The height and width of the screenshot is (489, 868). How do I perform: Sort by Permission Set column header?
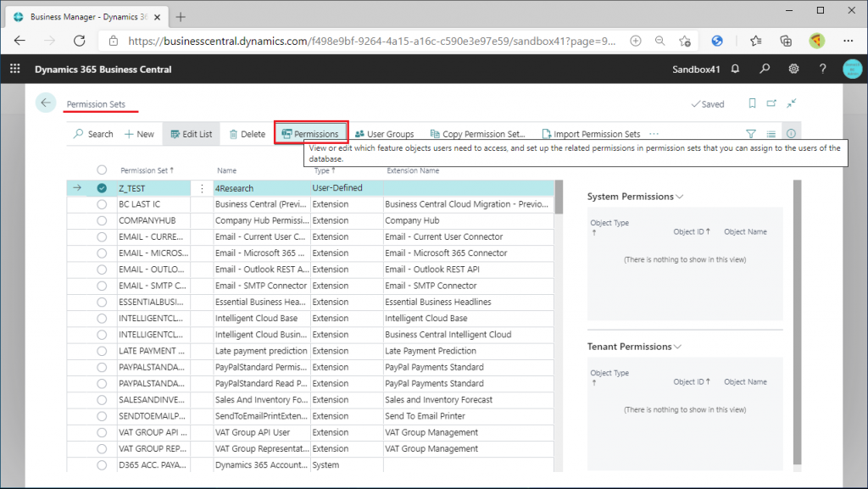[147, 170]
